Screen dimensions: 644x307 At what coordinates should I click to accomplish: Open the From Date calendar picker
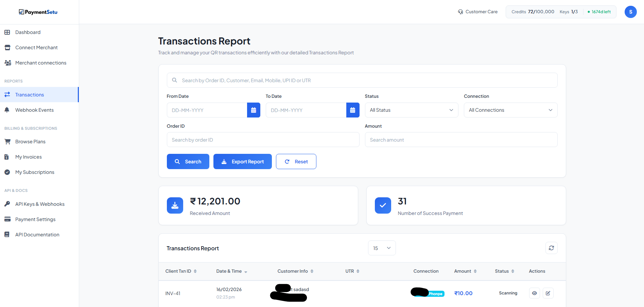pos(253,110)
